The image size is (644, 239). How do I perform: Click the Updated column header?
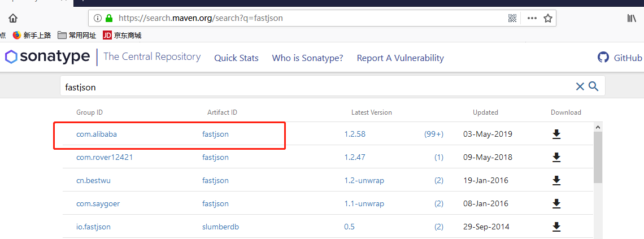coord(485,112)
